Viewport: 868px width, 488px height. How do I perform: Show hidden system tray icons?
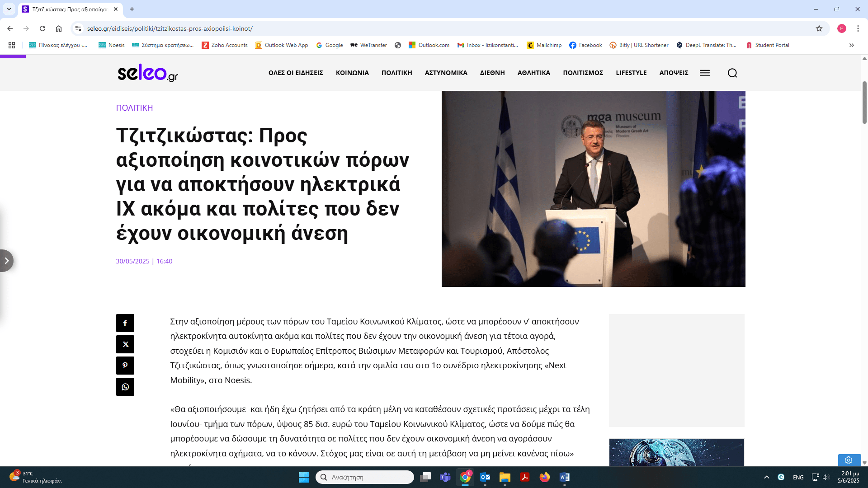(767, 477)
